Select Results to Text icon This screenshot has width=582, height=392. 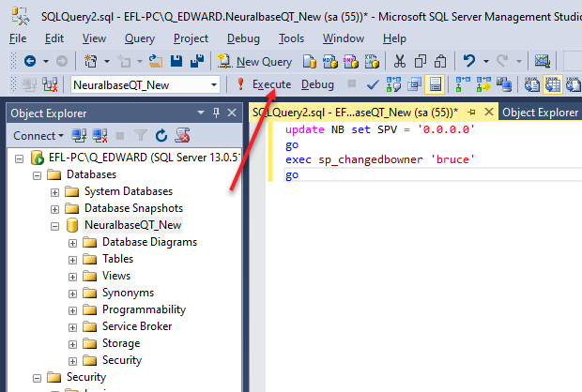pyautogui.click(x=532, y=84)
